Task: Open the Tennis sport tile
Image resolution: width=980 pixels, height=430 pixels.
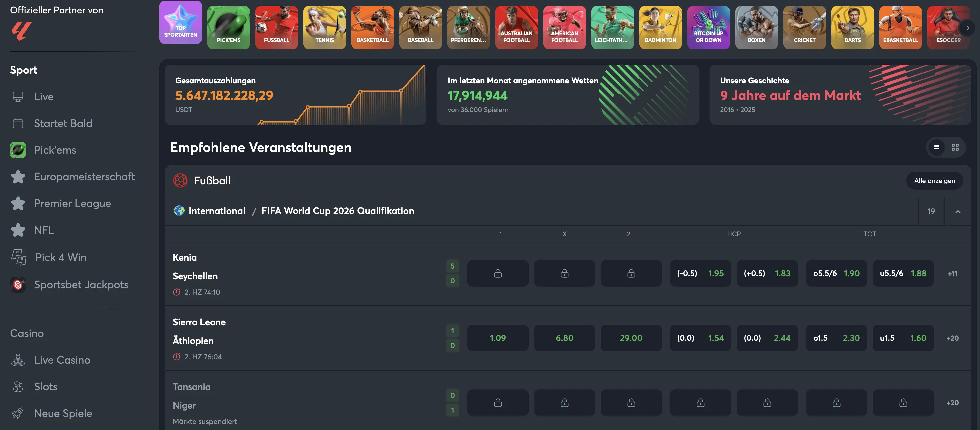Action: pyautogui.click(x=324, y=27)
